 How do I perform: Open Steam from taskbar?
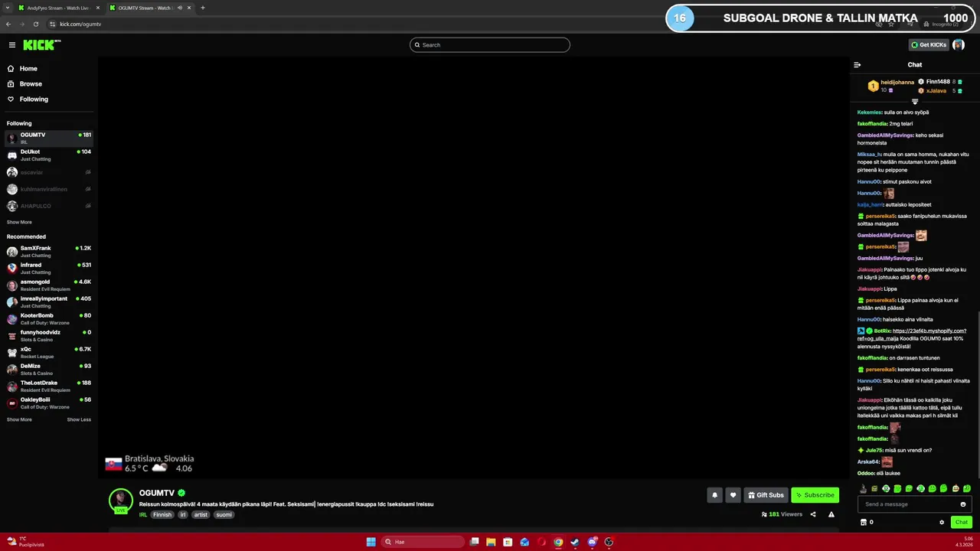[x=575, y=542]
